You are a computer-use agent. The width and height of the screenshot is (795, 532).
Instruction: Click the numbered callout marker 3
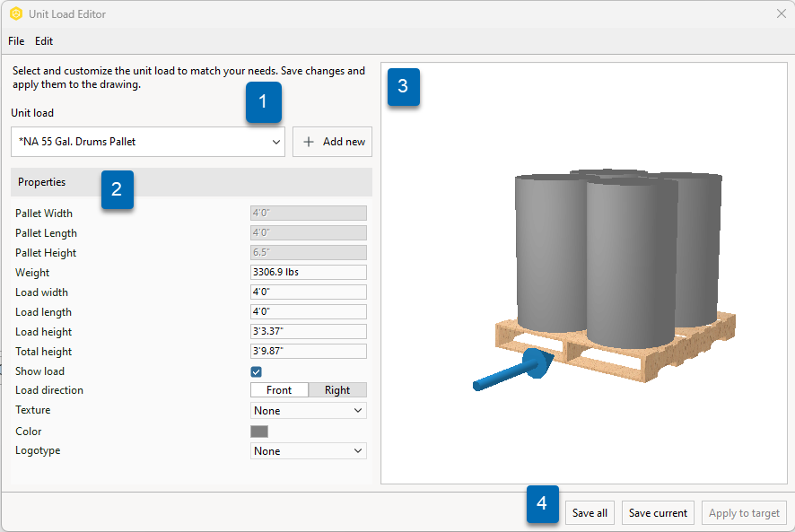(404, 87)
